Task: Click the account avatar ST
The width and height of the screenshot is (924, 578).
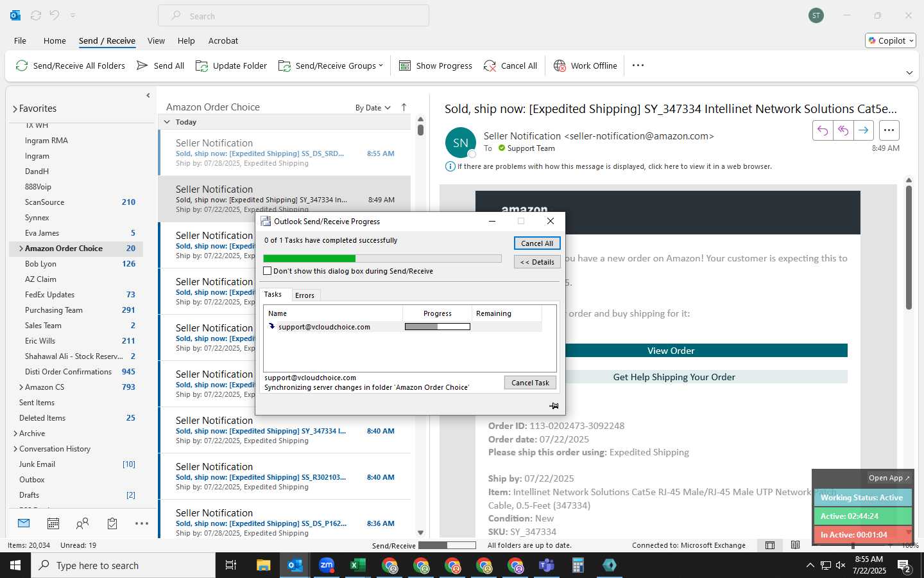Action: click(816, 15)
